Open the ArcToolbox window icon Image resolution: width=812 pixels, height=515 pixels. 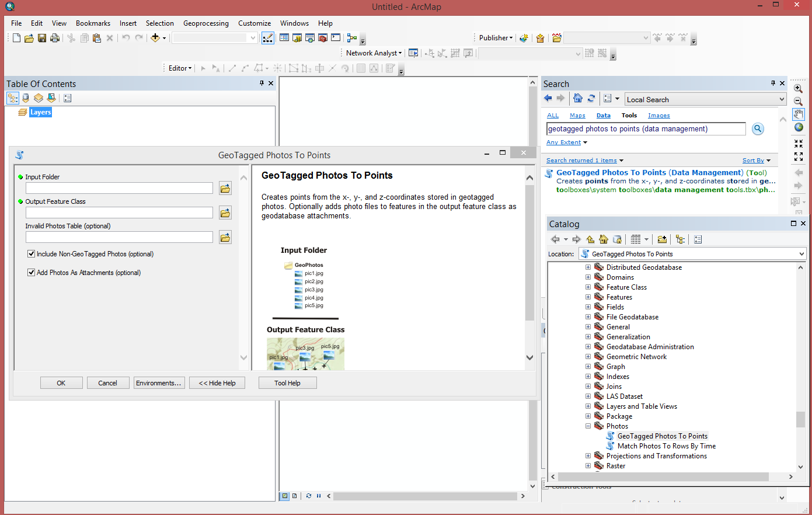point(323,38)
